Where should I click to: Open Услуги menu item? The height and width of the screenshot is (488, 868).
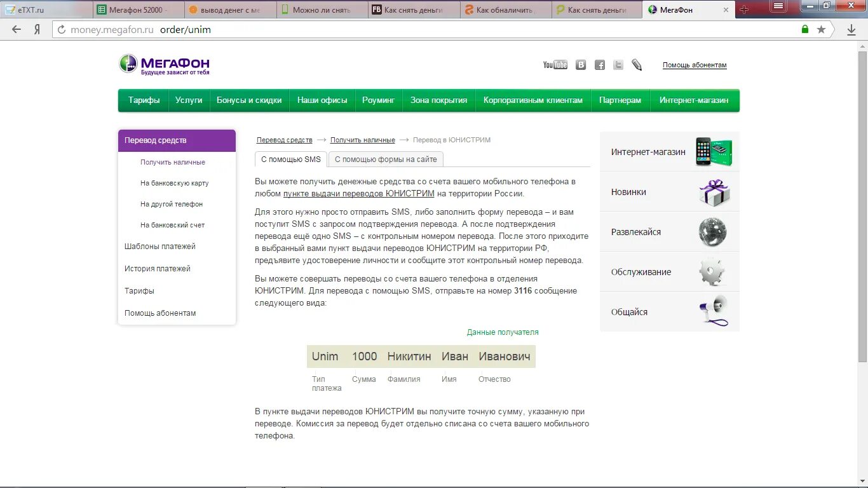(x=189, y=100)
